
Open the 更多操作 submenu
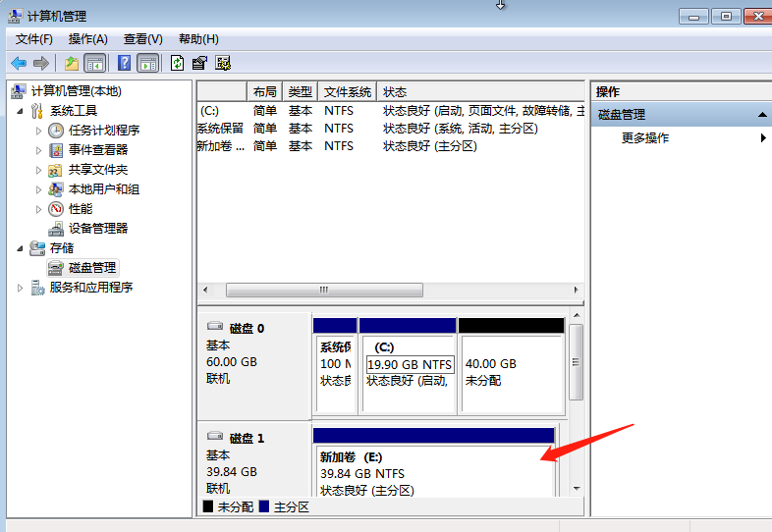682,137
